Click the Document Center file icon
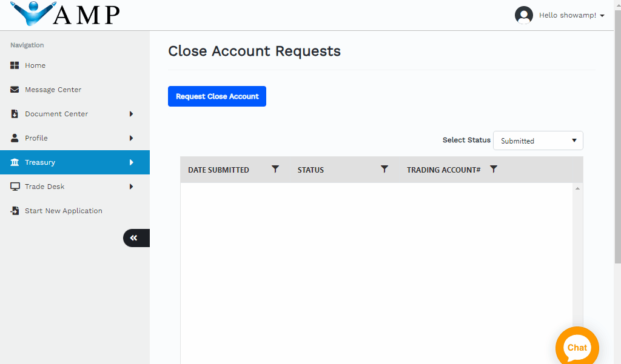The width and height of the screenshot is (621, 364). [15, 114]
